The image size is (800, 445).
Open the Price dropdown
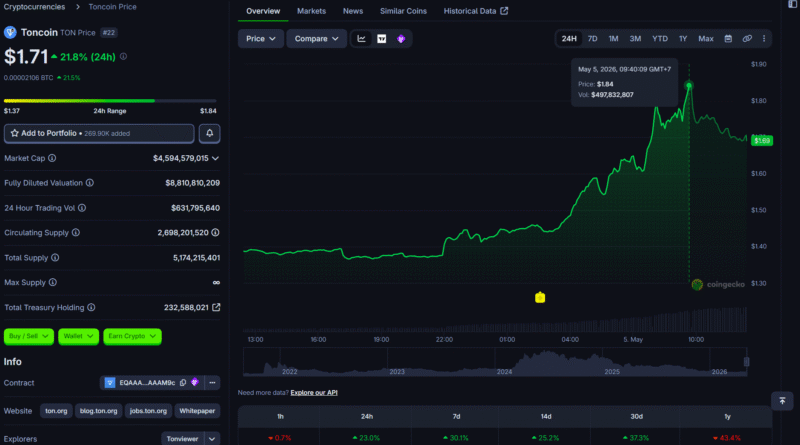(261, 39)
